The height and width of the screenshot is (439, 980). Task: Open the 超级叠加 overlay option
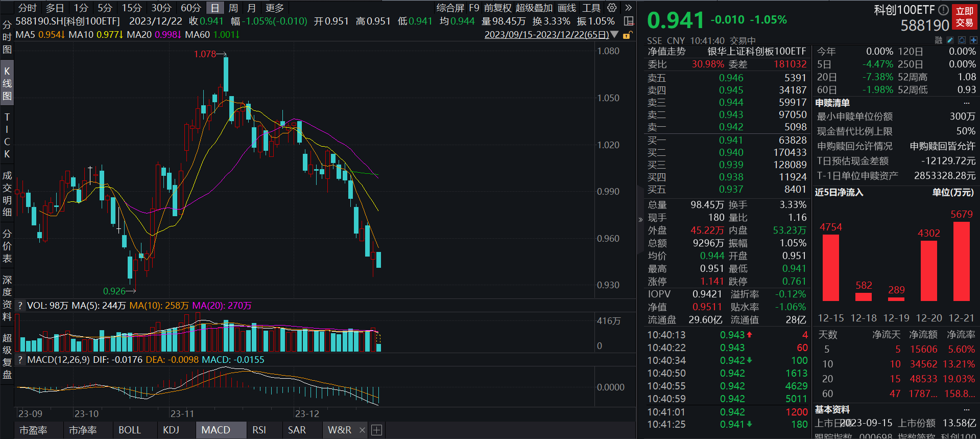[x=534, y=8]
